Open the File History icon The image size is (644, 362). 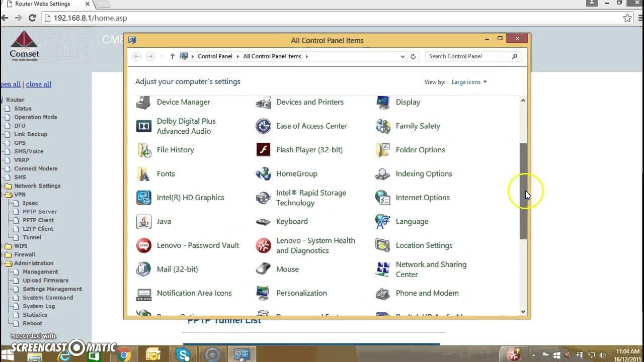tap(143, 150)
